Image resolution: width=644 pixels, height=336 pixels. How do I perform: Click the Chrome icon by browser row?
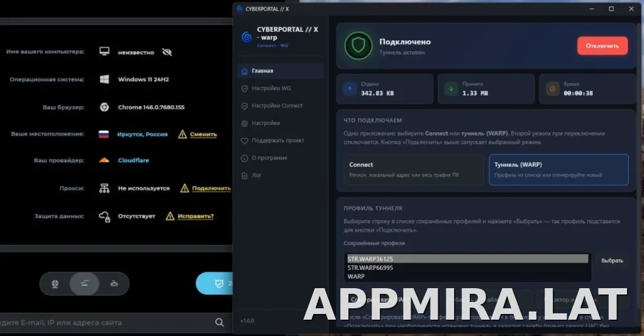(104, 107)
